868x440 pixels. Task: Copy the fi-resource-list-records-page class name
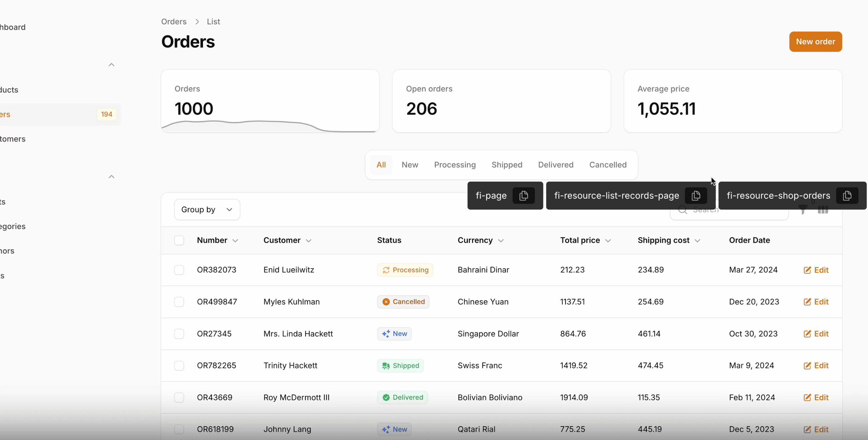pyautogui.click(x=696, y=196)
